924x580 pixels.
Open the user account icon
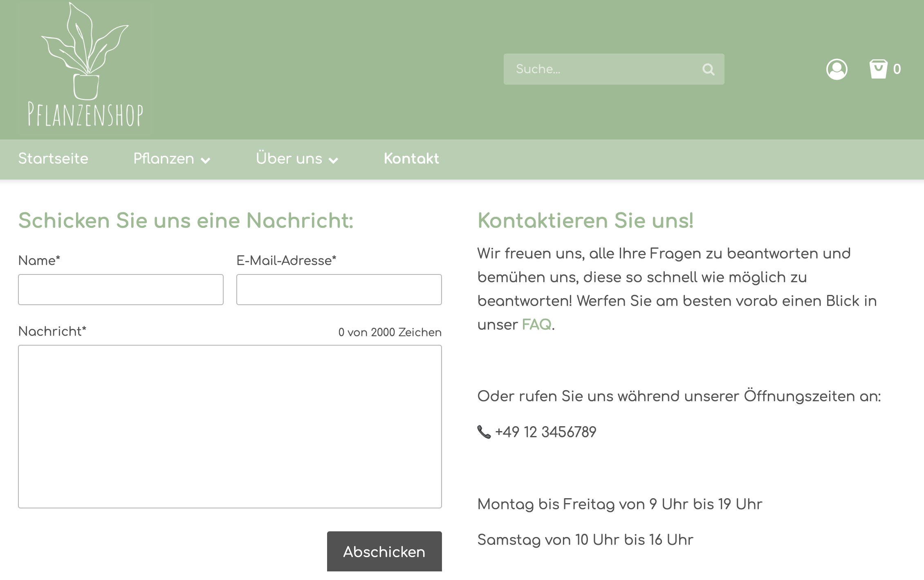pos(837,70)
